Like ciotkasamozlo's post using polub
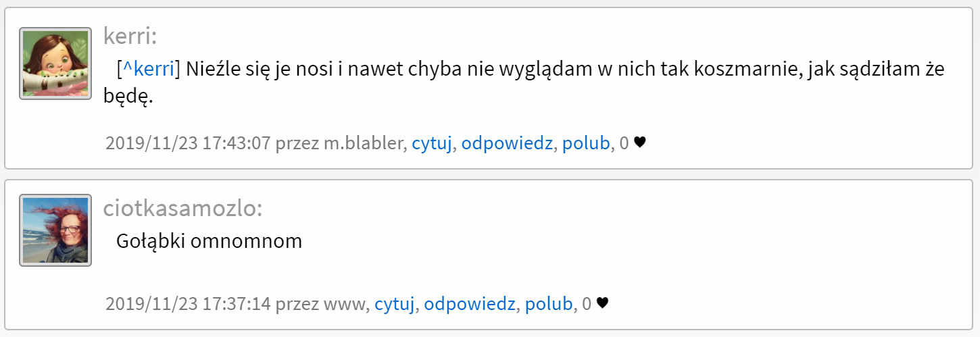This screenshot has width=980, height=337. pyautogui.click(x=548, y=304)
